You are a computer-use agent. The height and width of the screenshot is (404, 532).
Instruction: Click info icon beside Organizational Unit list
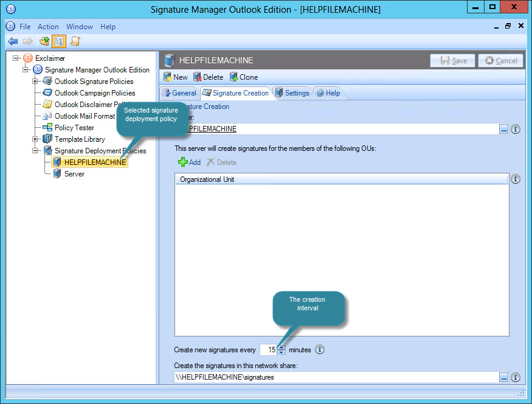[x=516, y=179]
